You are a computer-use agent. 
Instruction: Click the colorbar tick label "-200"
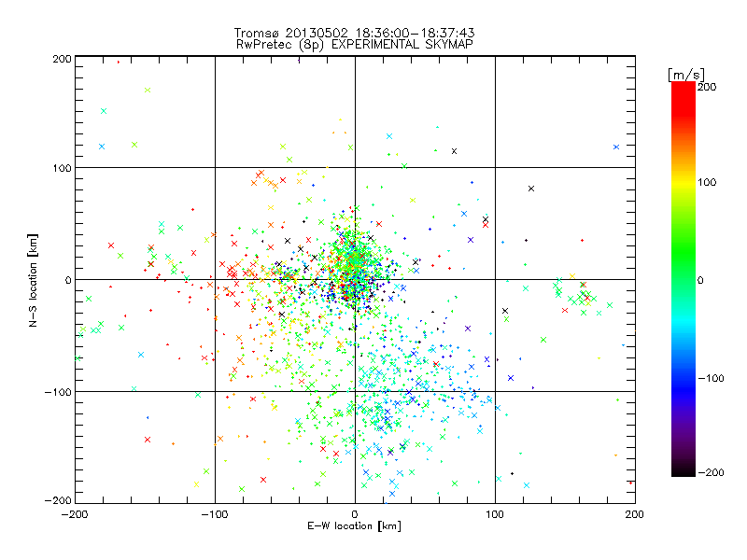click(x=711, y=473)
